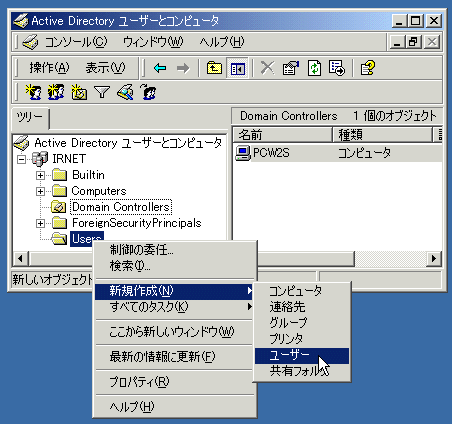Click tree root Active Directory icon
452x424 pixels.
22,143
